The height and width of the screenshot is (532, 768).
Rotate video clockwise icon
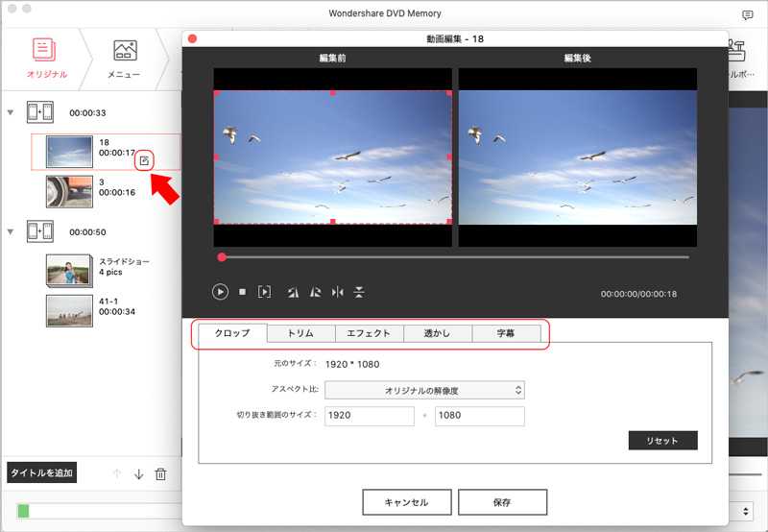coord(316,293)
